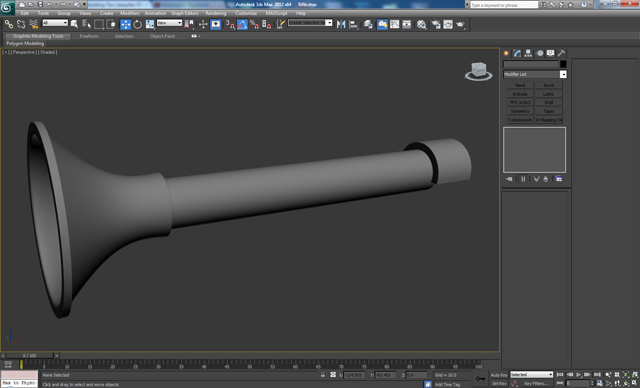Toggle the Graphite Modeling Tools ribbon button
Image resolution: width=640 pixels, height=388 pixels.
382,24
